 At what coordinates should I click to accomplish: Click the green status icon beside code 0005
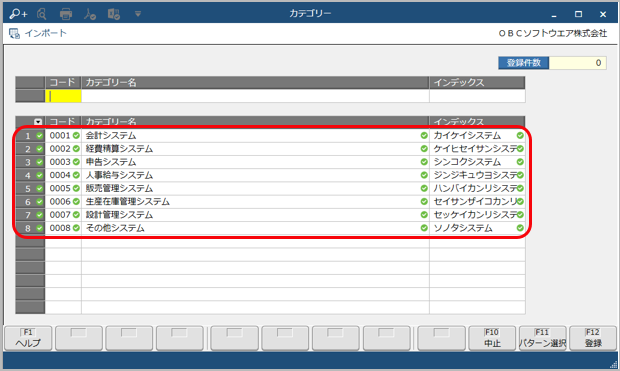(x=76, y=188)
